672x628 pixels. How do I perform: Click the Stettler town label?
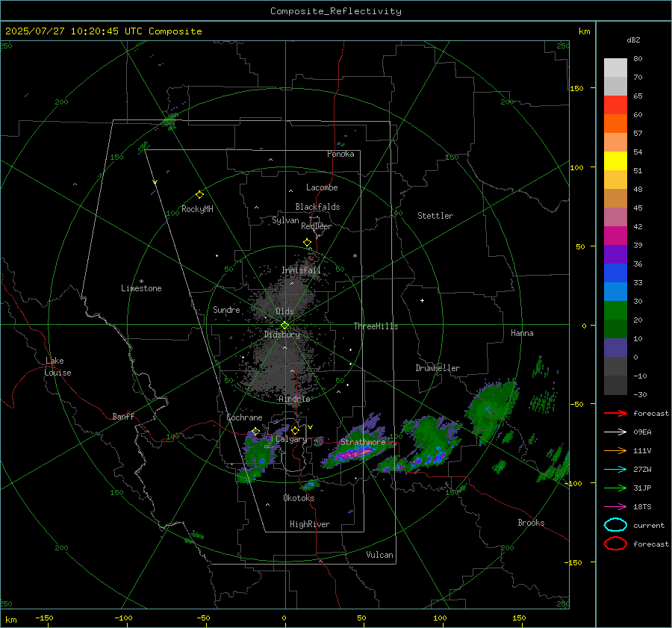coord(435,216)
